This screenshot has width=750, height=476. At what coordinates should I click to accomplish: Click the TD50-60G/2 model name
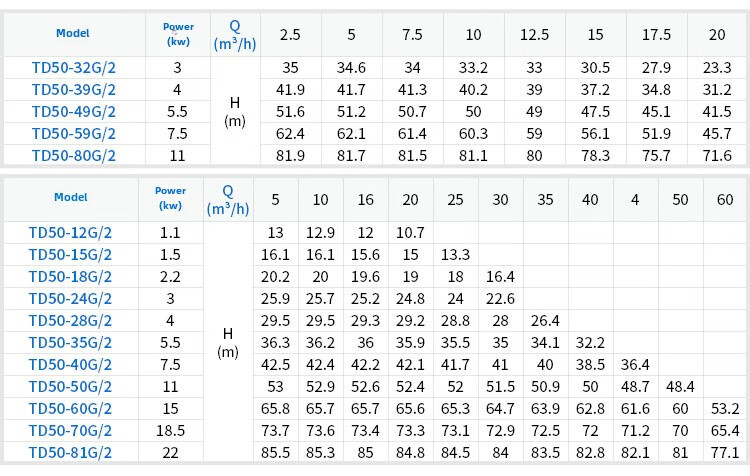point(70,408)
